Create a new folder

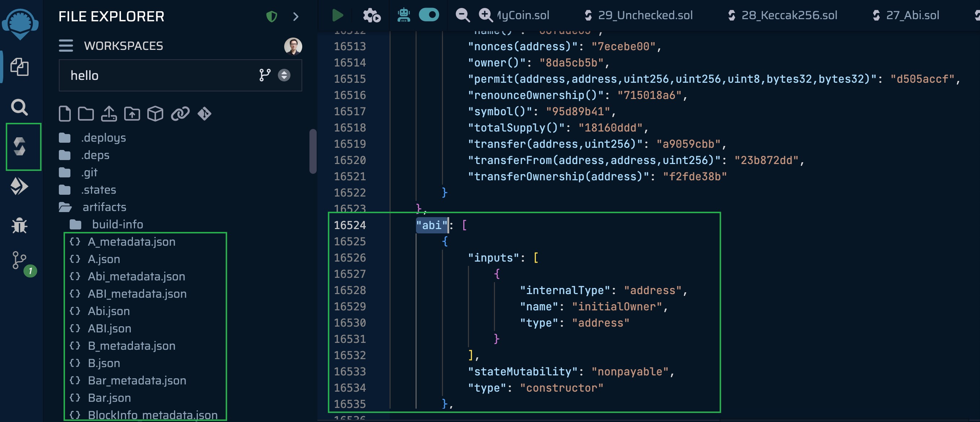click(86, 114)
